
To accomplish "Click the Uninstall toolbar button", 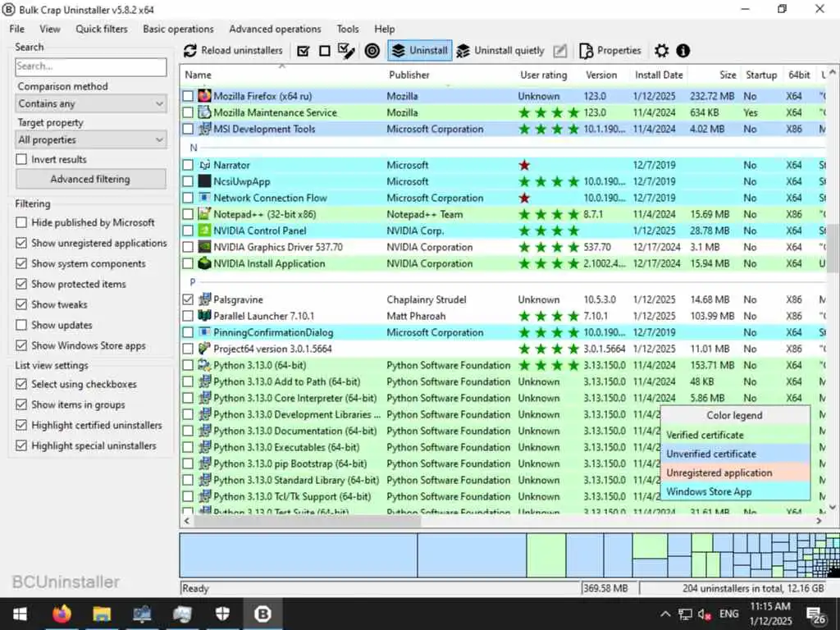I will point(420,51).
